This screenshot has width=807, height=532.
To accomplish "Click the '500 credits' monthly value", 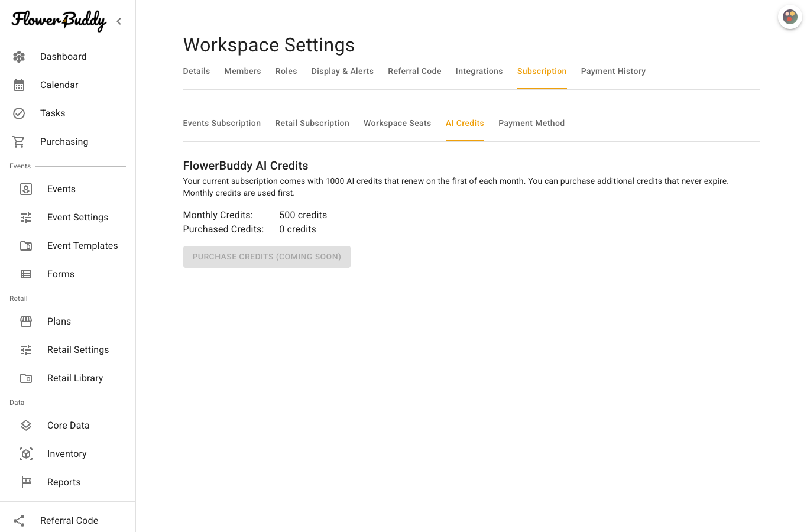I will [x=303, y=215].
